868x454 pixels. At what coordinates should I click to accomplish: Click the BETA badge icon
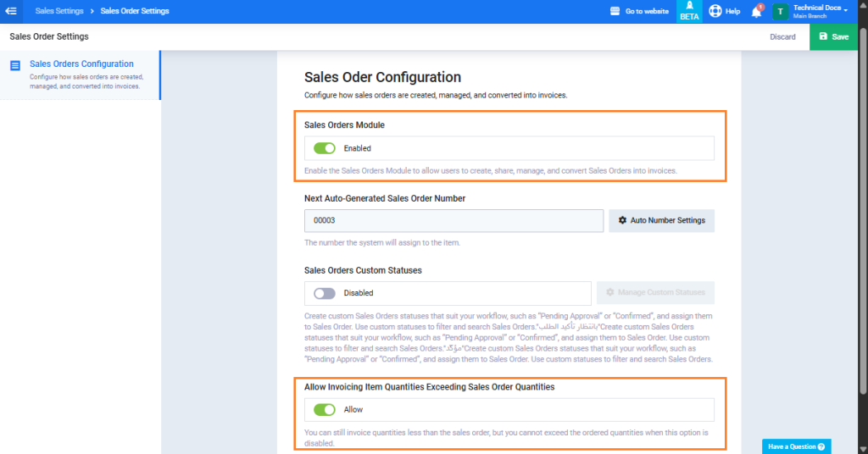point(689,11)
